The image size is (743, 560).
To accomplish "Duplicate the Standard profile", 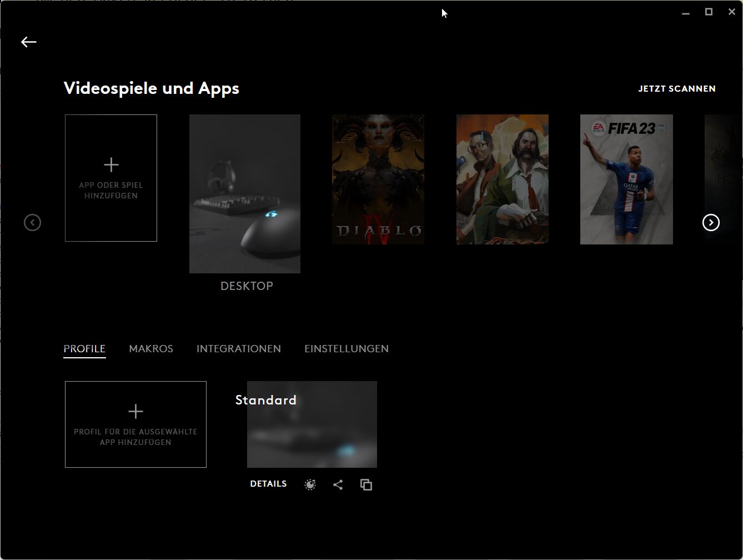I will (x=366, y=485).
